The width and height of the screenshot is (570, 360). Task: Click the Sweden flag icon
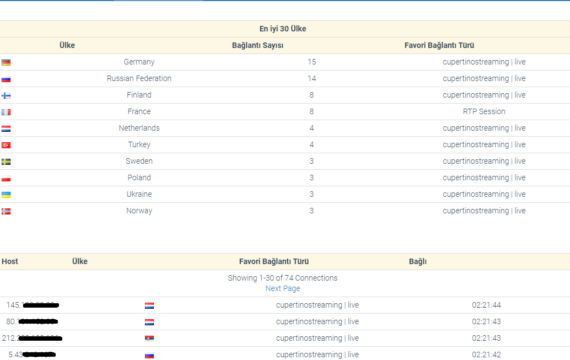click(6, 162)
